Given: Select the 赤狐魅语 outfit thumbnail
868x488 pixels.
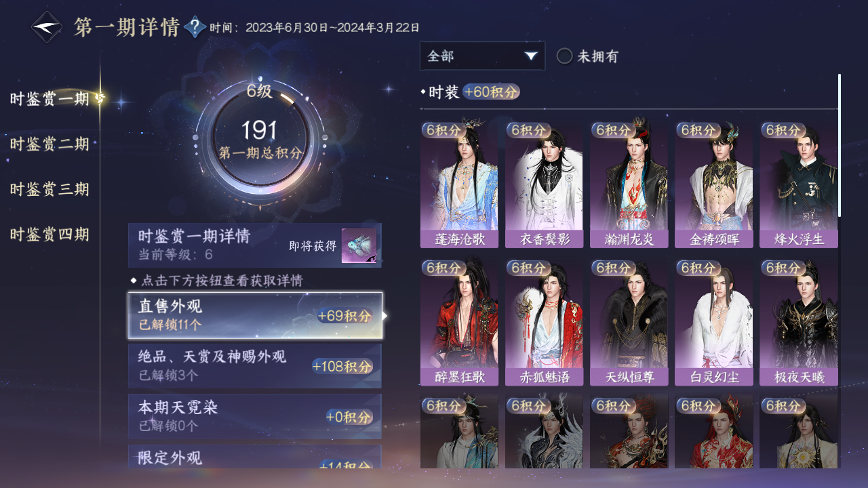Looking at the screenshot, I should click(544, 323).
